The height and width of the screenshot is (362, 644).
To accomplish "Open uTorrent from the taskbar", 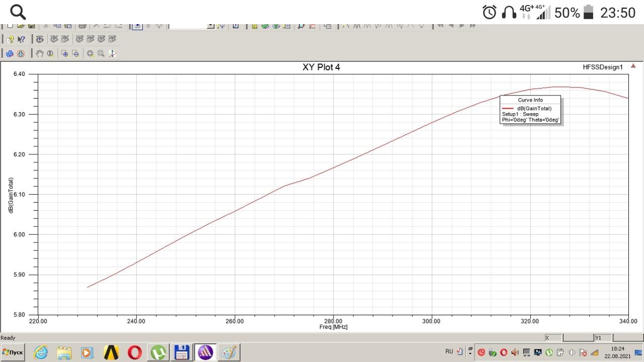I will click(158, 352).
